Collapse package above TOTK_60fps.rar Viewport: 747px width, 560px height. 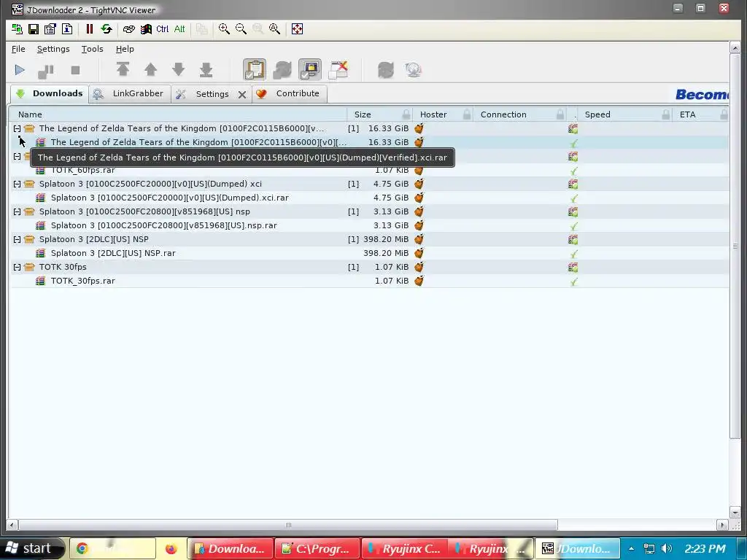(x=18, y=156)
